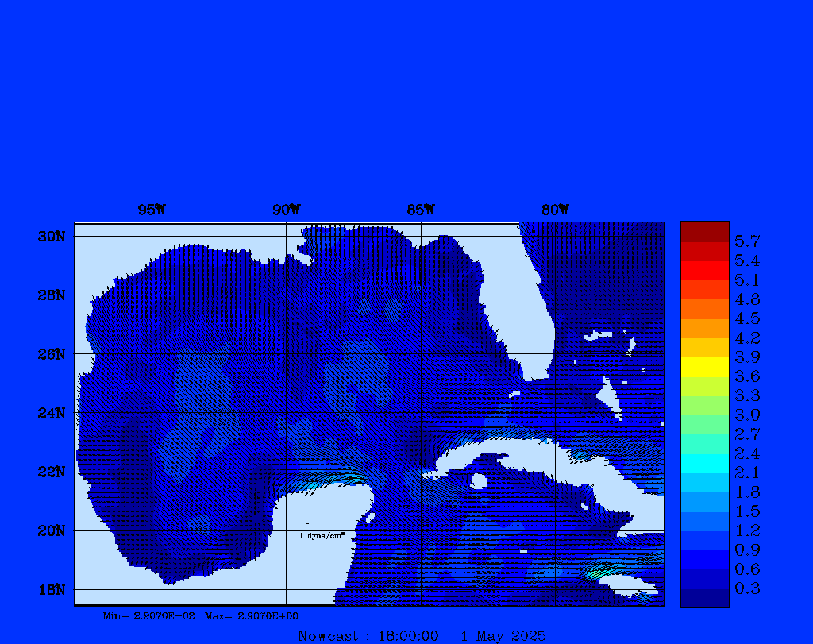The height and width of the screenshot is (644, 813).
Task: Click the cyan swatch in the color scale
Action: click(704, 463)
